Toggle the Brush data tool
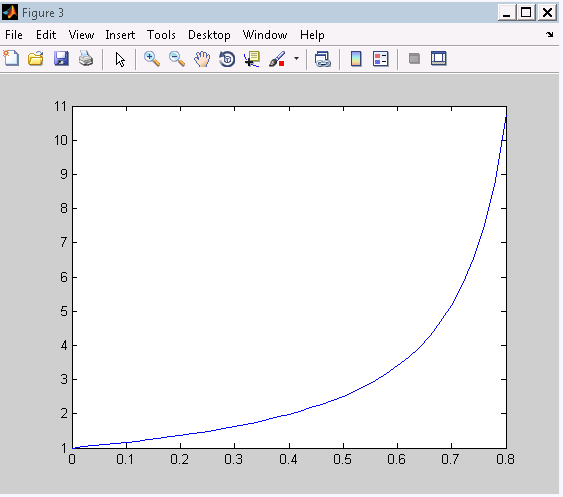Screen dimensions: 563x497 click(277, 59)
